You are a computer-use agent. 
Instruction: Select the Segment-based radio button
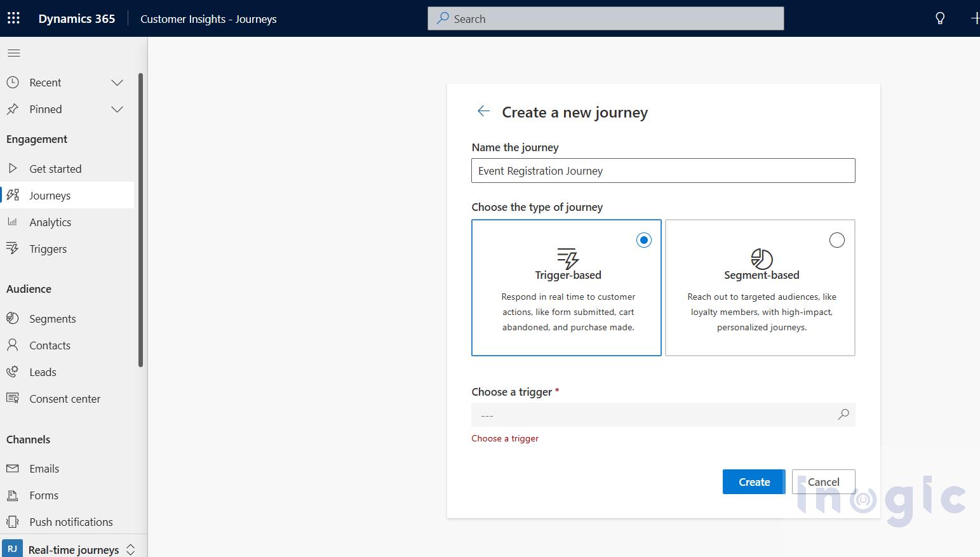tap(837, 240)
